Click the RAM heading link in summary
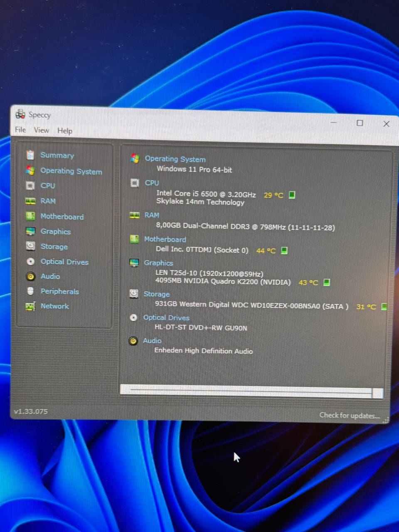 pos(152,215)
